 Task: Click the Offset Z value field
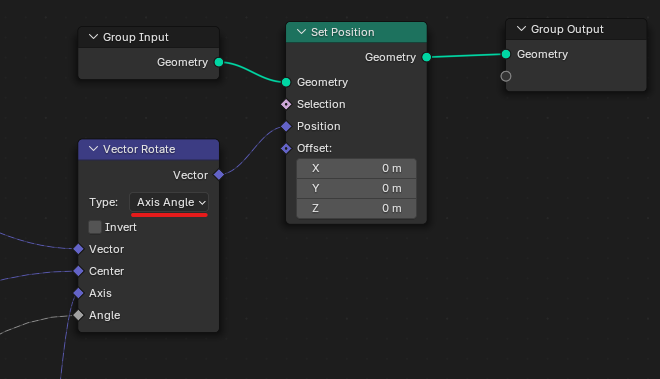(x=357, y=208)
